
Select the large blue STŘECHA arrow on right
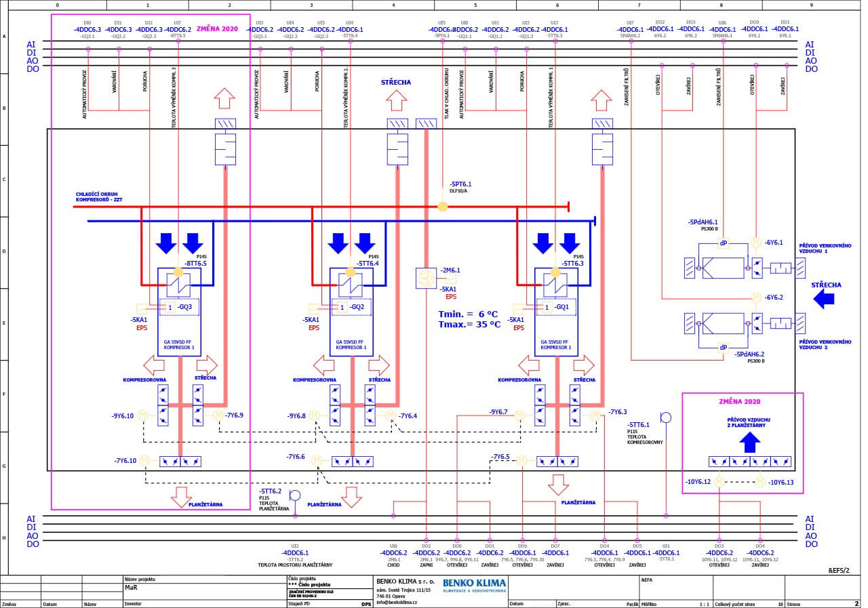[823, 298]
